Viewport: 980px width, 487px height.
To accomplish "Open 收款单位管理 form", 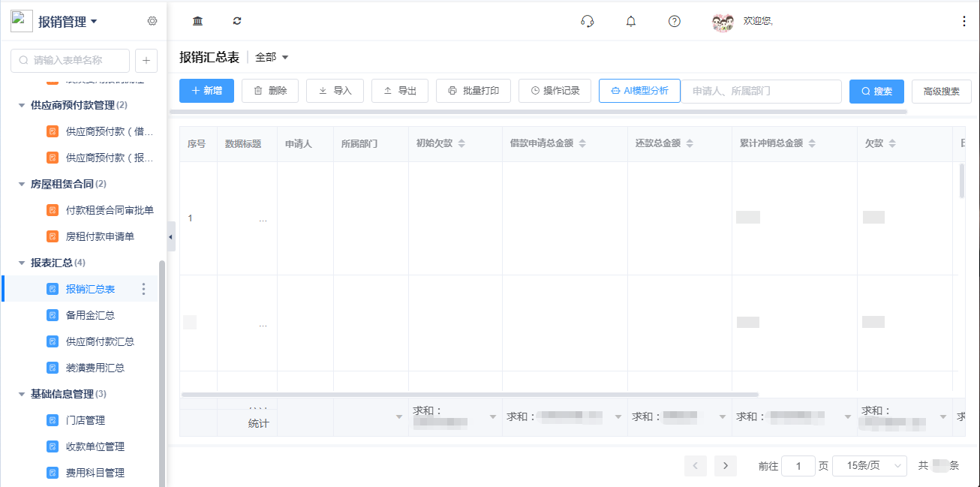I will coord(95,446).
